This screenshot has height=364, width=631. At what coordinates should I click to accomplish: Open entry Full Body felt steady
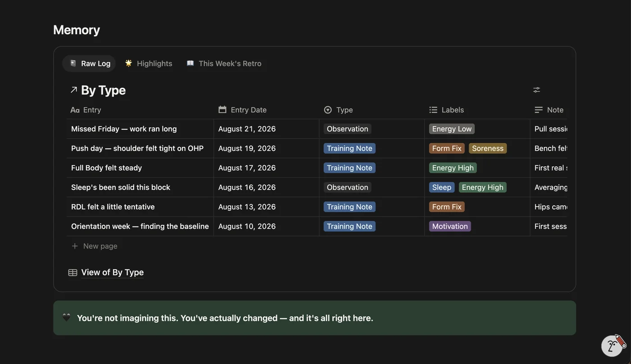pyautogui.click(x=106, y=168)
